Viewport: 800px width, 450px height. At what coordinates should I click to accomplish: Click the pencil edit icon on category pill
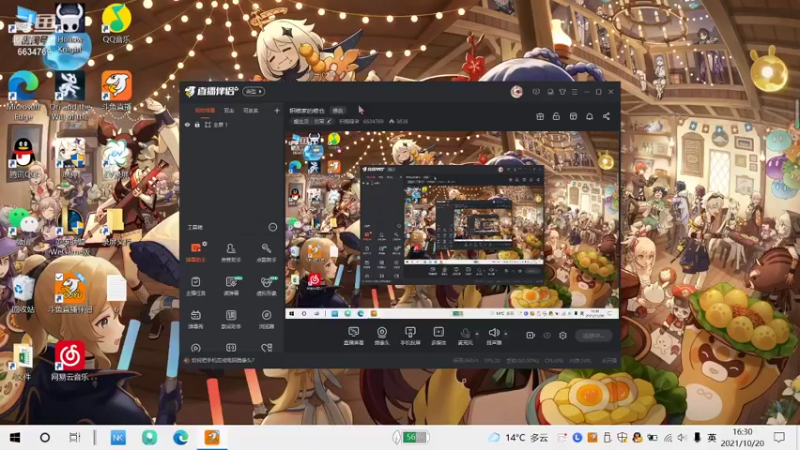point(329,121)
